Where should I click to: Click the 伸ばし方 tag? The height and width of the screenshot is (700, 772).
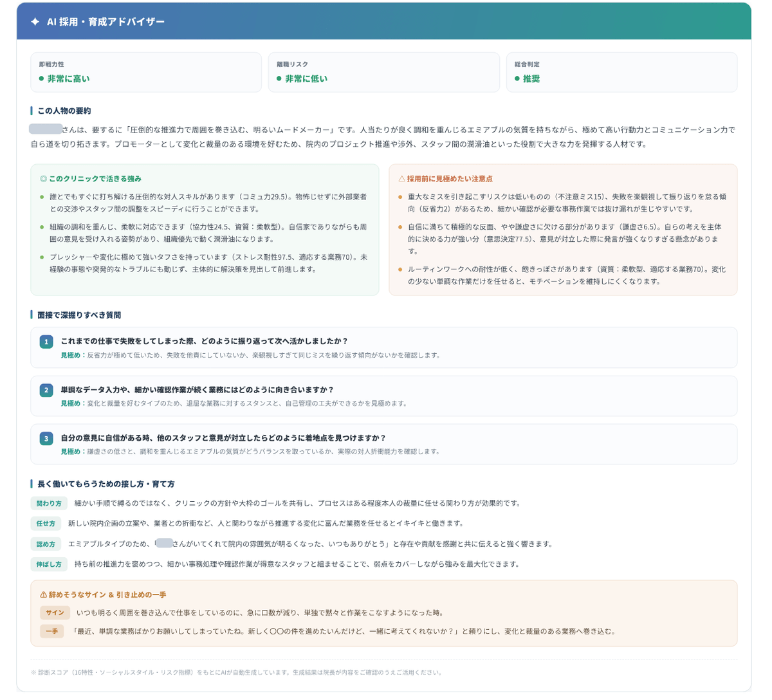(49, 564)
